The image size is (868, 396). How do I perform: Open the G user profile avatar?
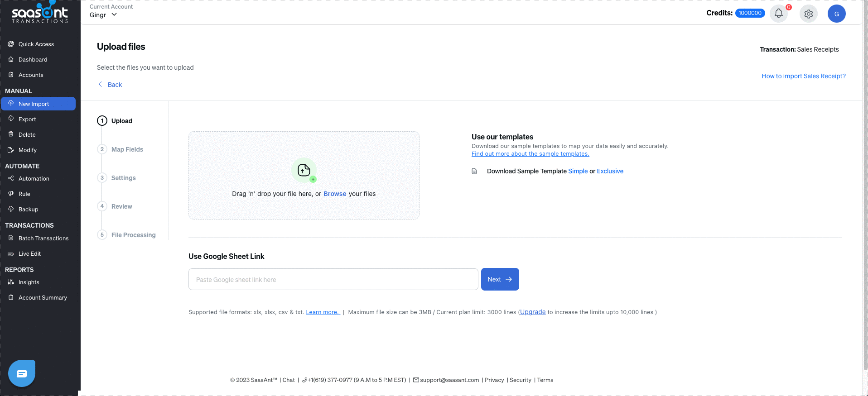tap(837, 14)
